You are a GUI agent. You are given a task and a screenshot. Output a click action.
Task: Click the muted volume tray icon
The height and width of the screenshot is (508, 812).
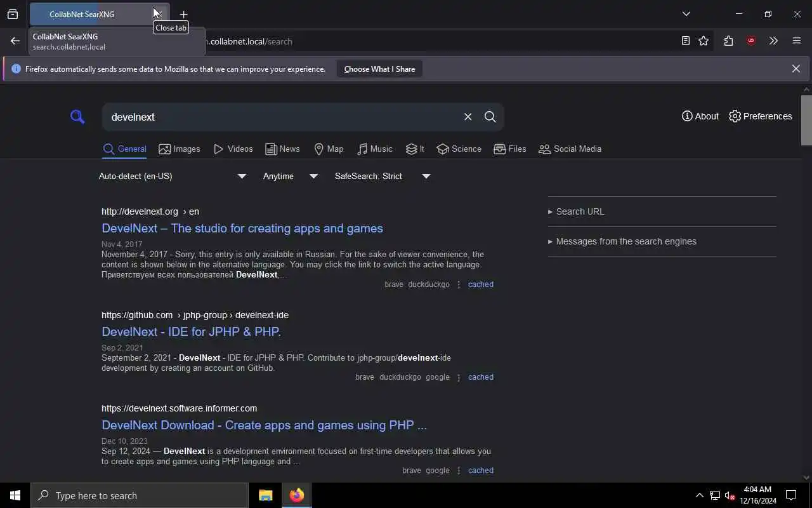(730, 495)
